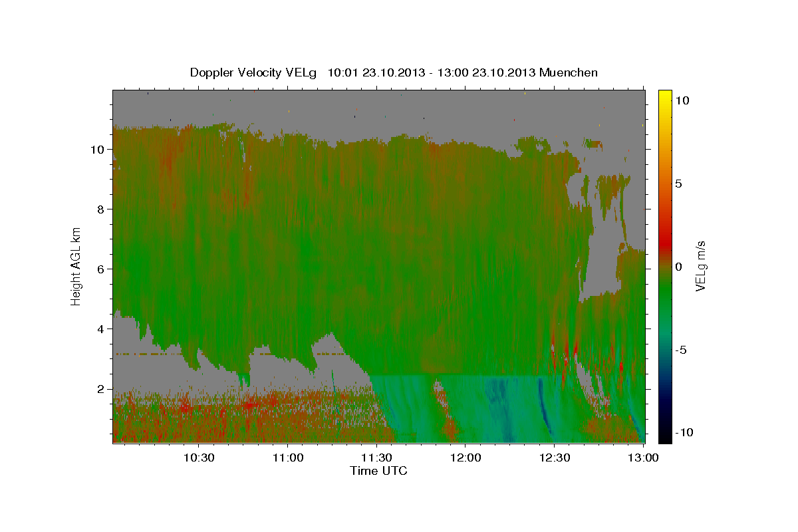Click the colorbar tick label '0'

[x=678, y=267]
